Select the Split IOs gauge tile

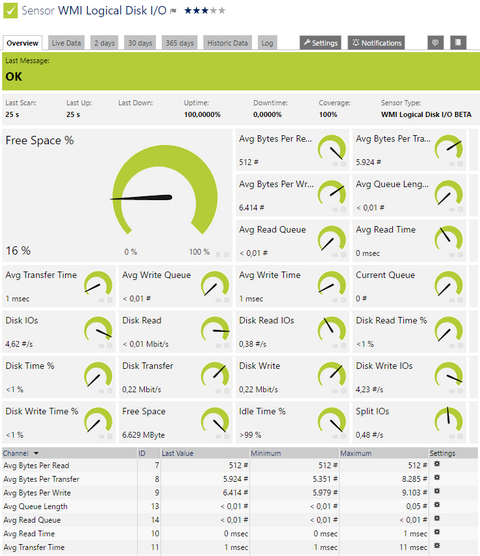click(x=409, y=422)
